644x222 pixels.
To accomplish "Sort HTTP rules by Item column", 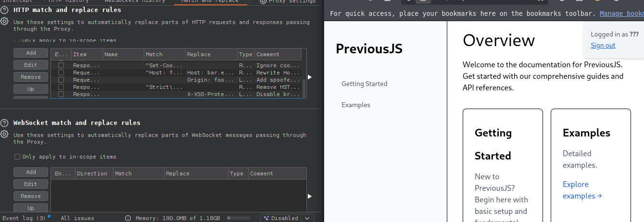I will tap(86, 54).
